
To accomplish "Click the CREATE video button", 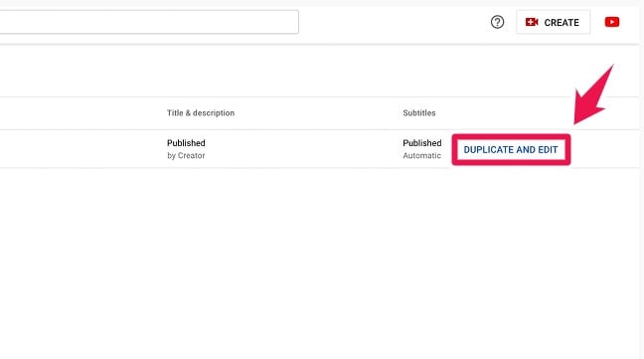I will (553, 22).
